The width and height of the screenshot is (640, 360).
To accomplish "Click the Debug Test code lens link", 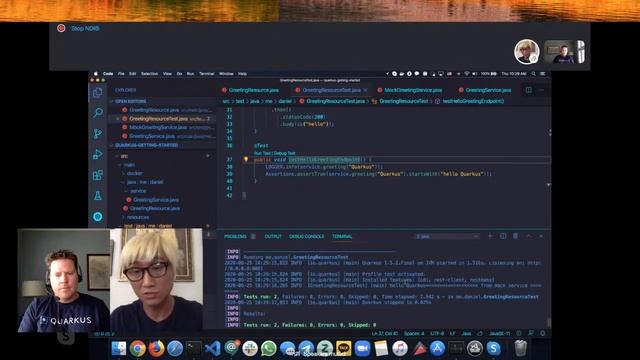I will coord(284,153).
